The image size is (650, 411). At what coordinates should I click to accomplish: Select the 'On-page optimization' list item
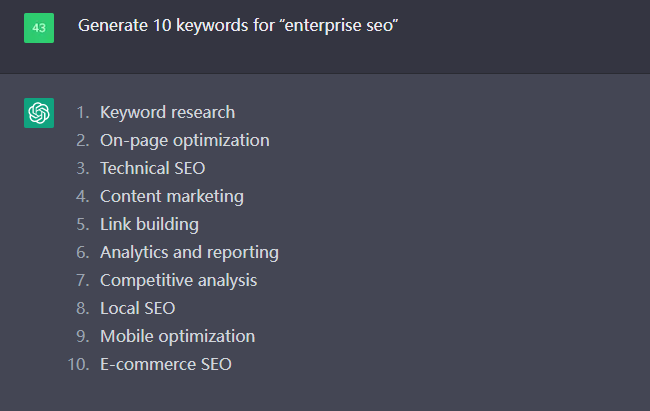[185, 141]
